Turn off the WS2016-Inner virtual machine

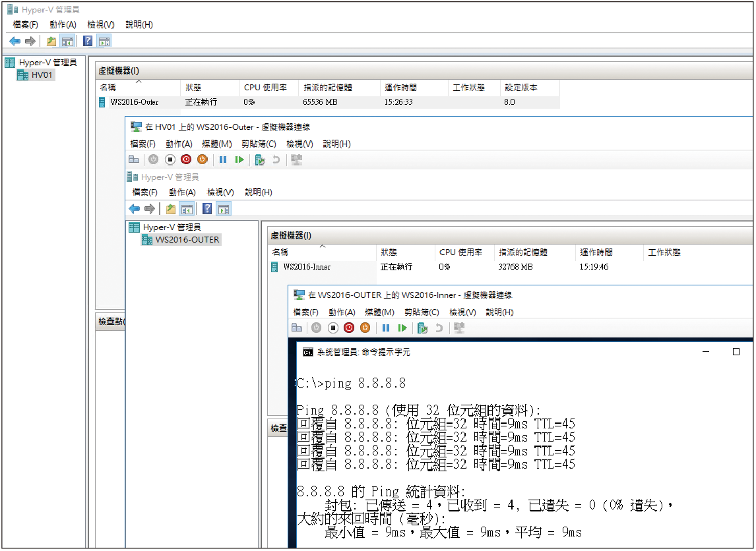(332, 328)
